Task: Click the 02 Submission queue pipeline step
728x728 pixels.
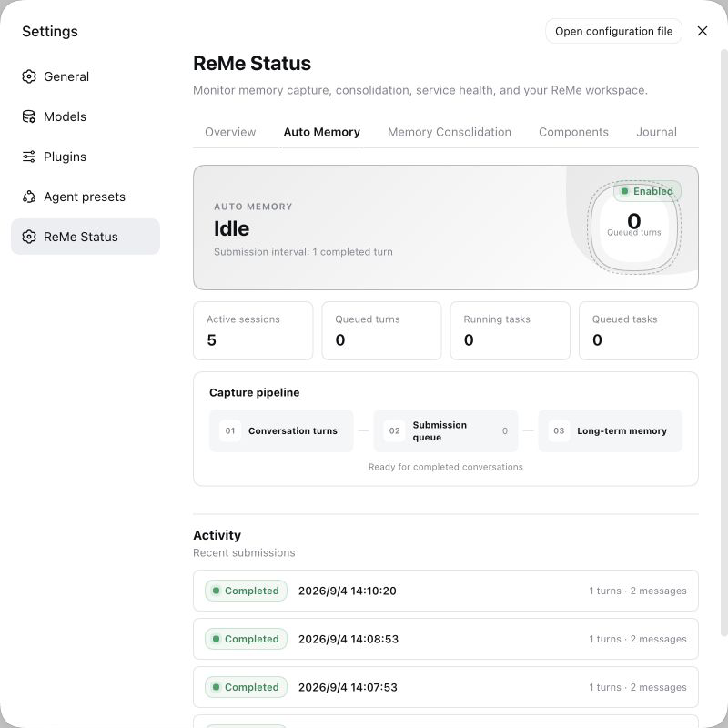Action: coord(446,430)
